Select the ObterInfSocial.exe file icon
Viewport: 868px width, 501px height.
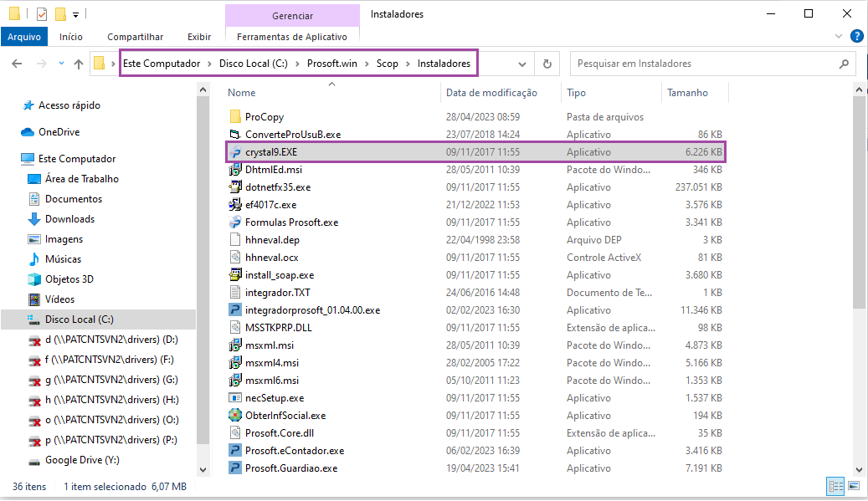pyautogui.click(x=235, y=416)
